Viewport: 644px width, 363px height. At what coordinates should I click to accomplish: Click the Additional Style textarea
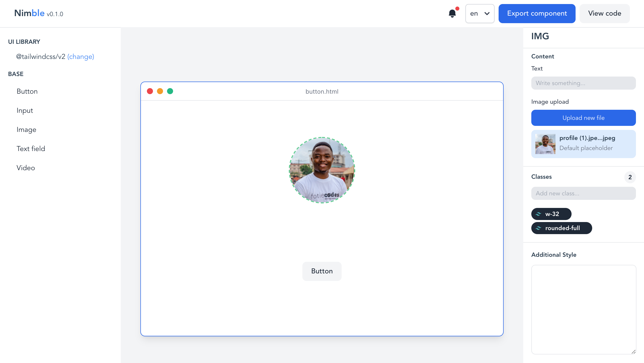(x=583, y=309)
